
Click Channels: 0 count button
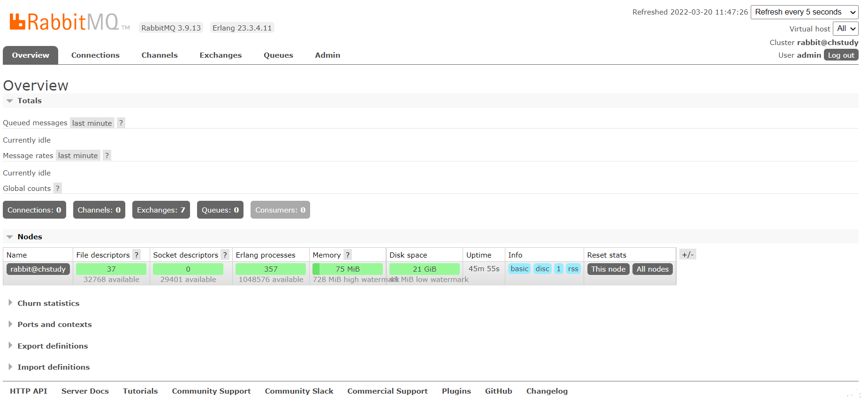coord(99,210)
